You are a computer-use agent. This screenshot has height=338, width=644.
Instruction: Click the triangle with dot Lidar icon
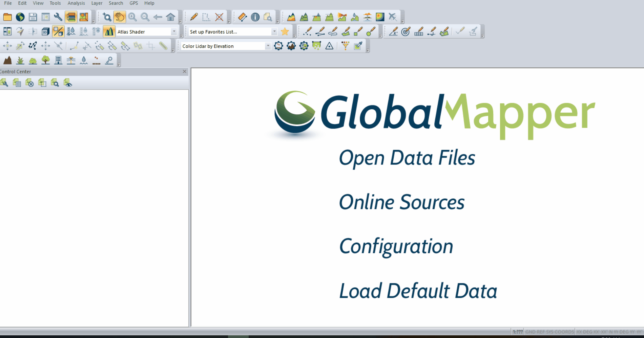(x=329, y=46)
